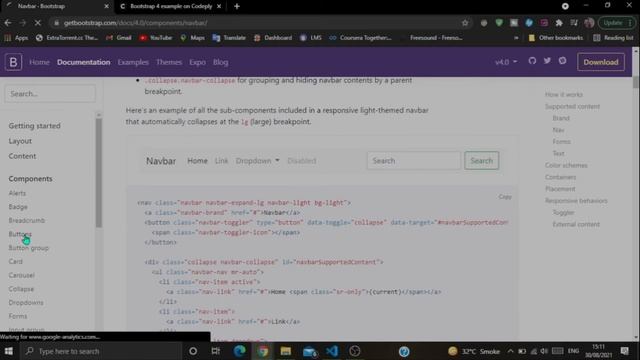Open the Gmail bookmark
The width and height of the screenshot is (640, 360).
119,38
